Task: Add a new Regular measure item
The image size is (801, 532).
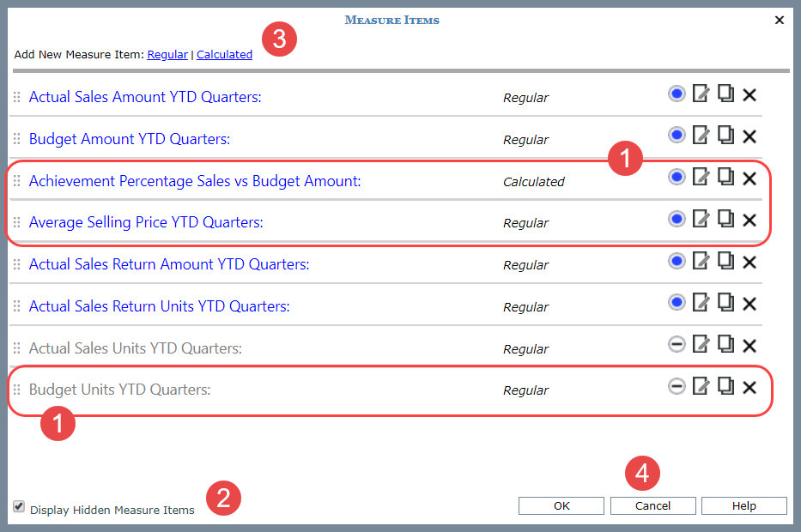Action: click(x=167, y=54)
